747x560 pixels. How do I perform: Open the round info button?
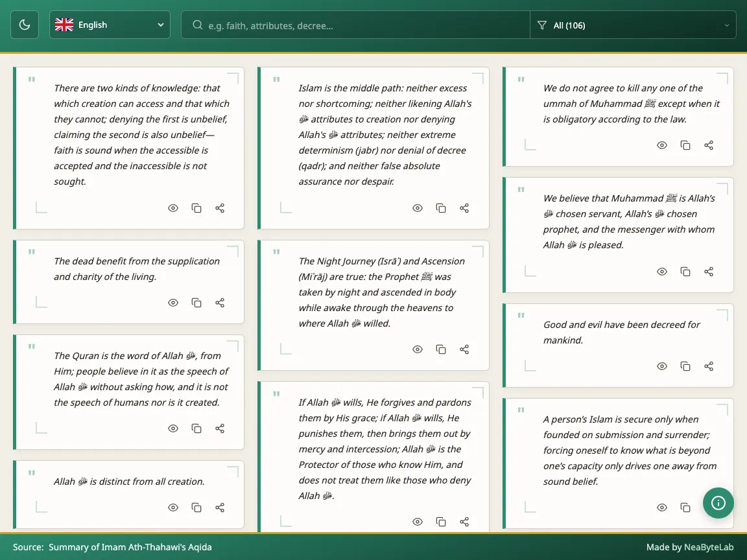(718, 503)
